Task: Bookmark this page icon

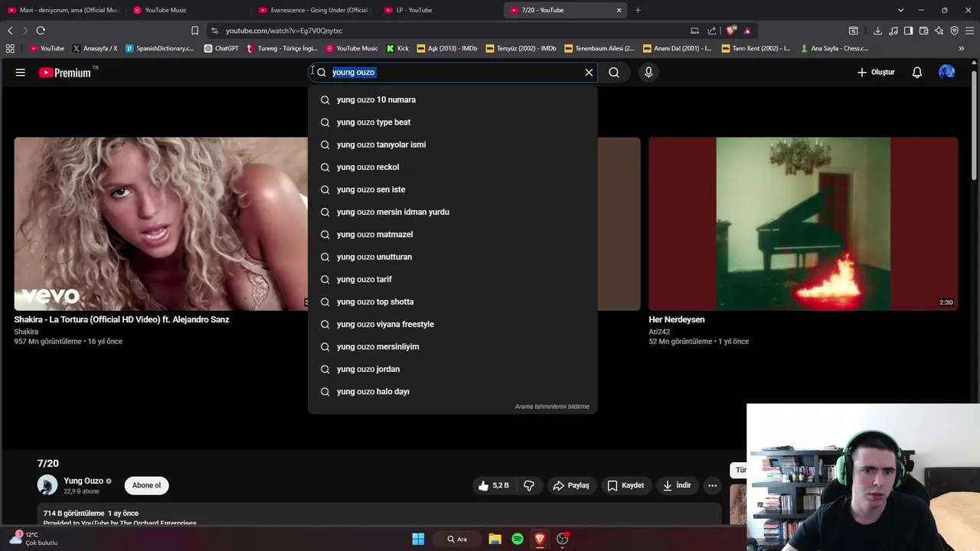Action: tap(194, 31)
